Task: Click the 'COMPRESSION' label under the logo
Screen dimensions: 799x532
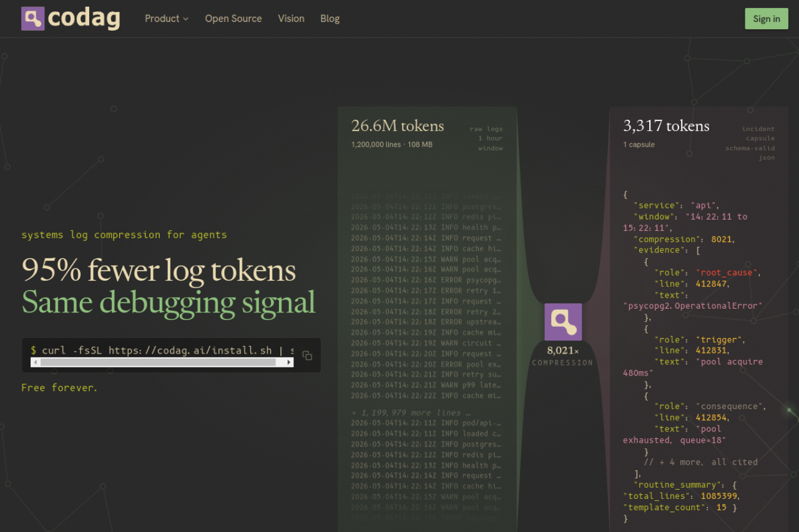Action: click(x=563, y=363)
